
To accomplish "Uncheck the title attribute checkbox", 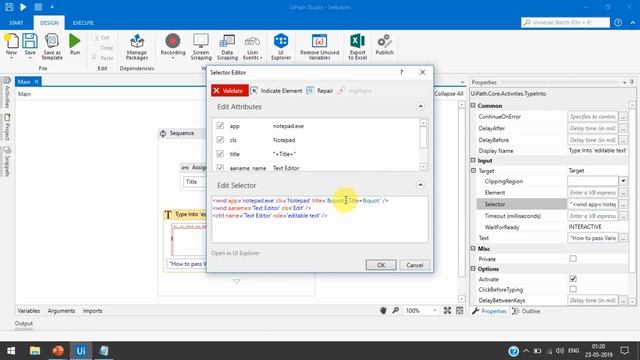I will [x=220, y=154].
